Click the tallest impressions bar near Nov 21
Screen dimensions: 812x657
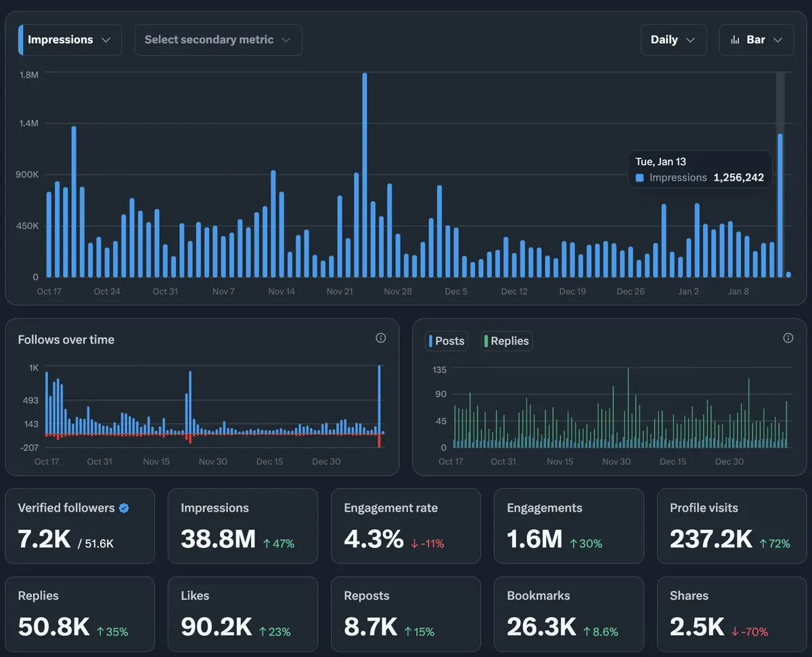[365, 175]
